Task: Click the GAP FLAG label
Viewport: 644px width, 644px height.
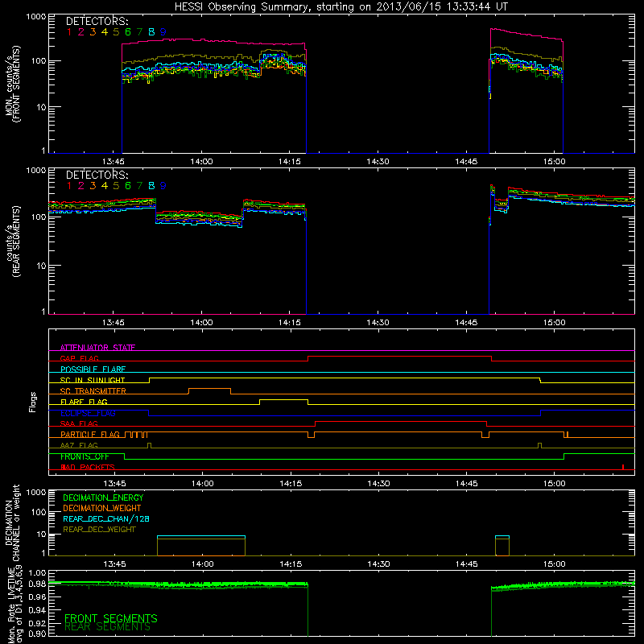Action: (79, 358)
